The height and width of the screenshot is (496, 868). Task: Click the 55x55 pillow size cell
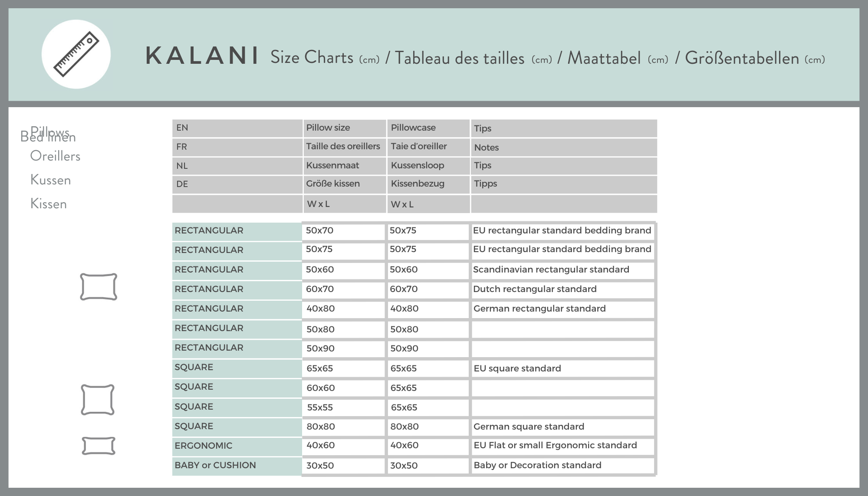coord(343,407)
